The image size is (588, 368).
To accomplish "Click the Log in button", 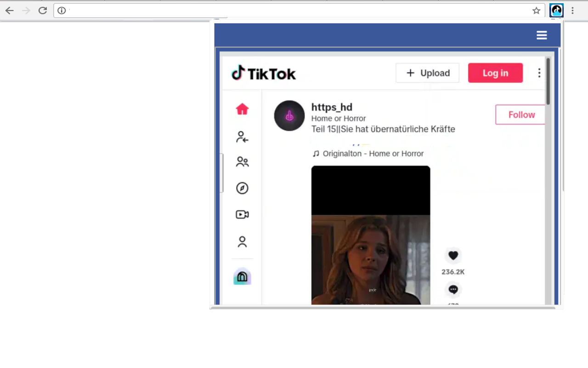I will [495, 73].
